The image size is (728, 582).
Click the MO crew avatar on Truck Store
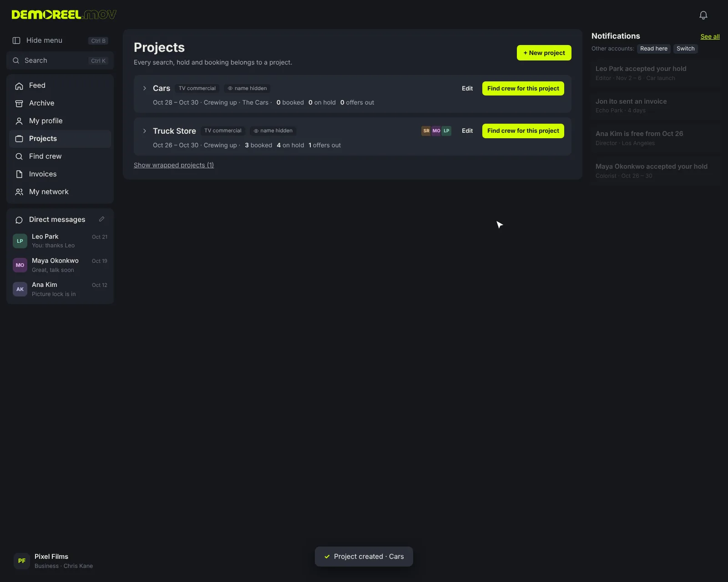pyautogui.click(x=436, y=131)
